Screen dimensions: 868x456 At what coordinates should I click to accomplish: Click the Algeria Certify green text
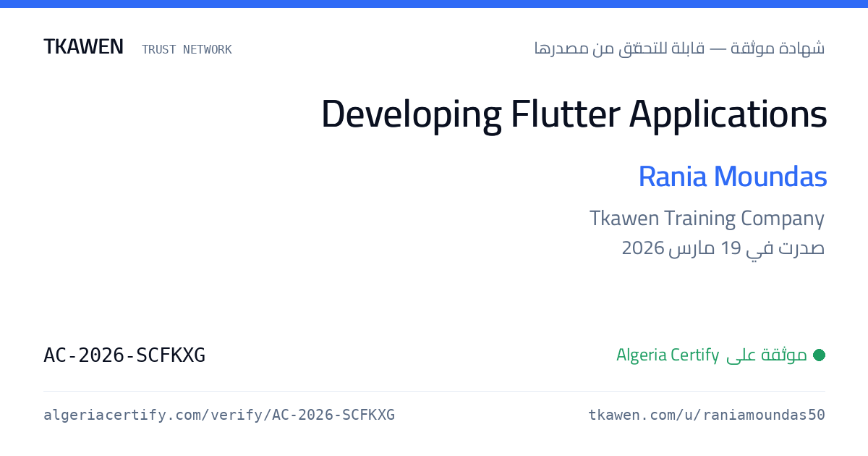(x=668, y=355)
